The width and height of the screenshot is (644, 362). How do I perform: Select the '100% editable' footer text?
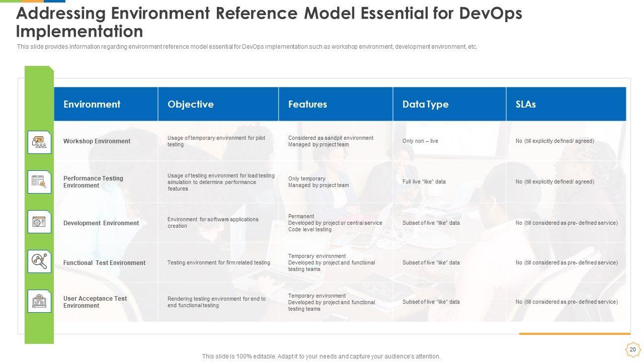coord(321,356)
